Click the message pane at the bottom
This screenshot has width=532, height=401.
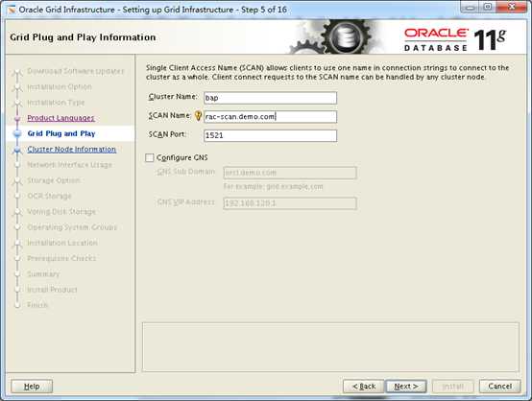click(x=330, y=347)
